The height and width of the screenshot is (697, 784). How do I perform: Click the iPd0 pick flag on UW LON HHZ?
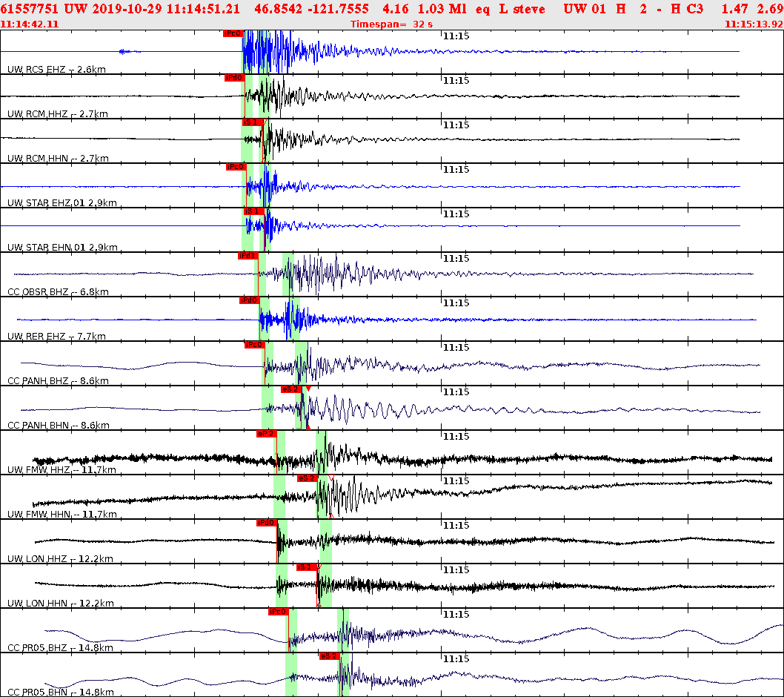click(x=267, y=523)
